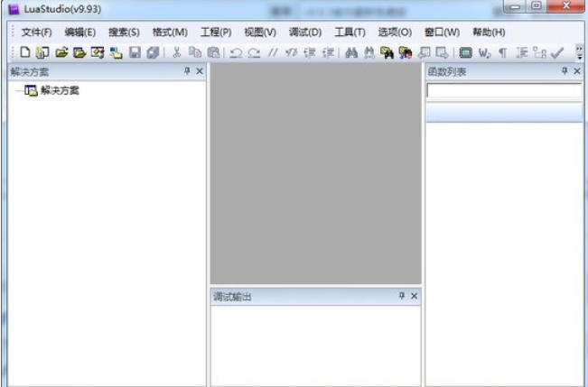
Task: Close the 调试输出 panel
Action: coord(414,296)
